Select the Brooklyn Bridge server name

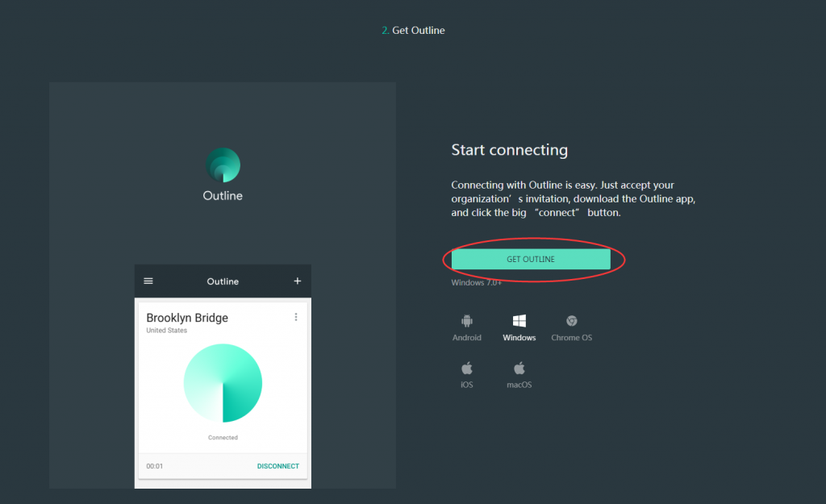pyautogui.click(x=187, y=318)
